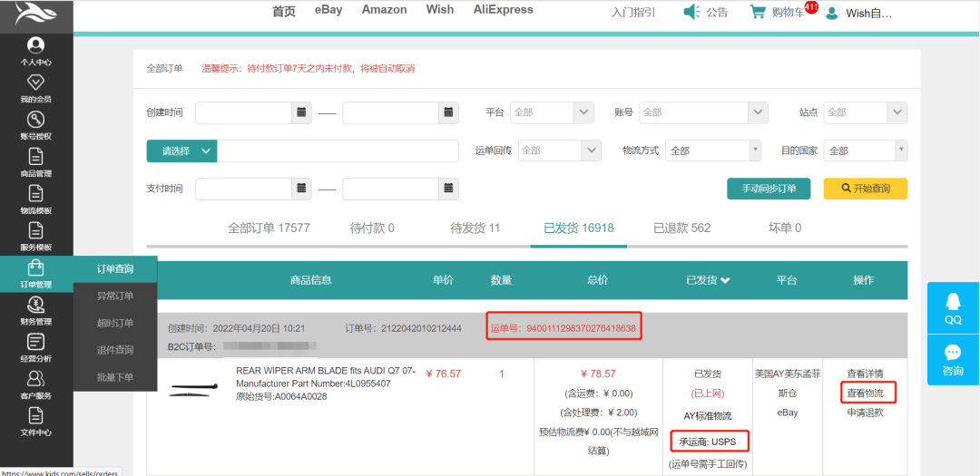Click the 手动同步订单 button
980x476 pixels.
pyautogui.click(x=769, y=188)
